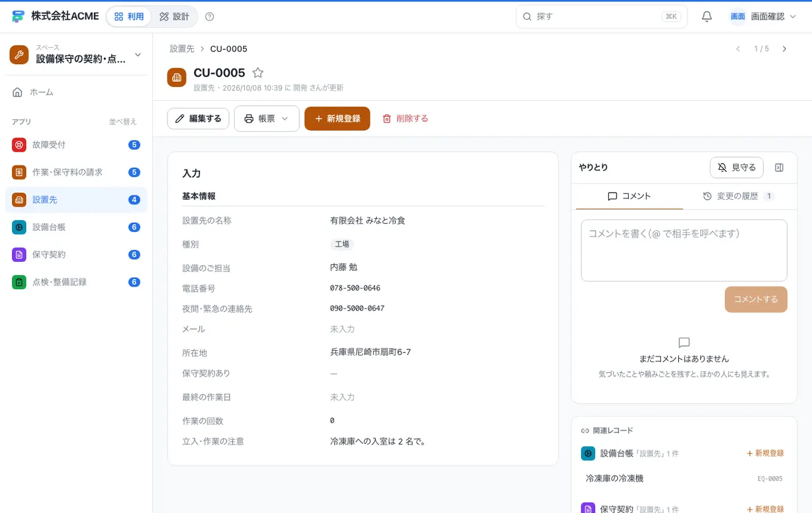Click the emergency number 090-5000-0647
Viewport: 812px width, 513px height.
[357, 309]
